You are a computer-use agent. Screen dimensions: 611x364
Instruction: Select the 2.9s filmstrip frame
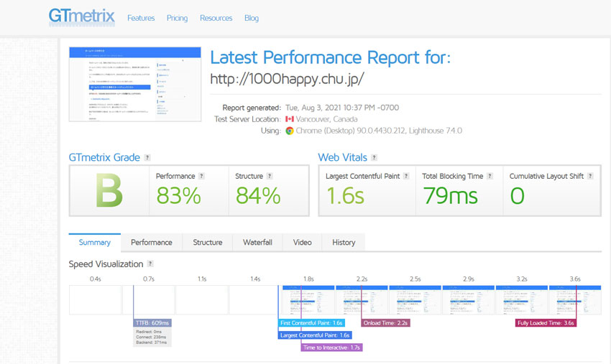[x=469, y=300]
